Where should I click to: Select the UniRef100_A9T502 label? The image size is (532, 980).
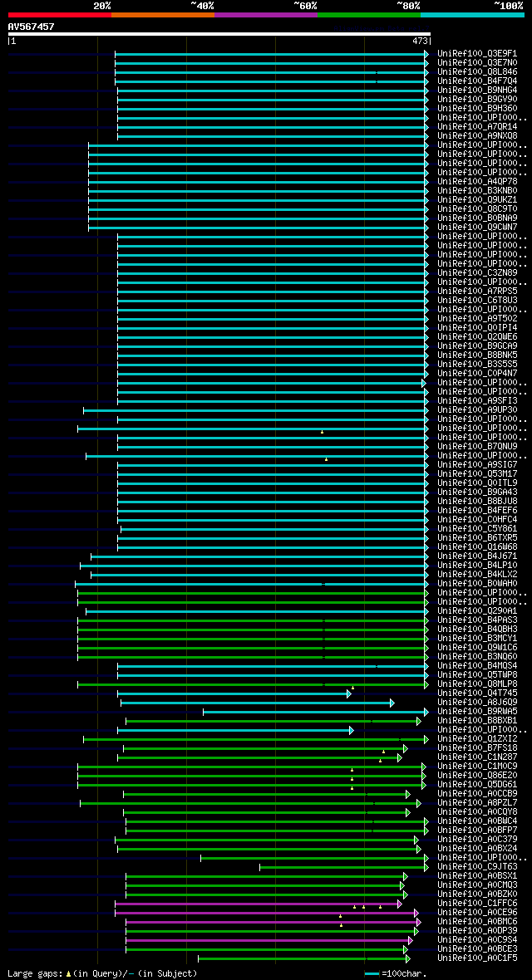click(477, 319)
